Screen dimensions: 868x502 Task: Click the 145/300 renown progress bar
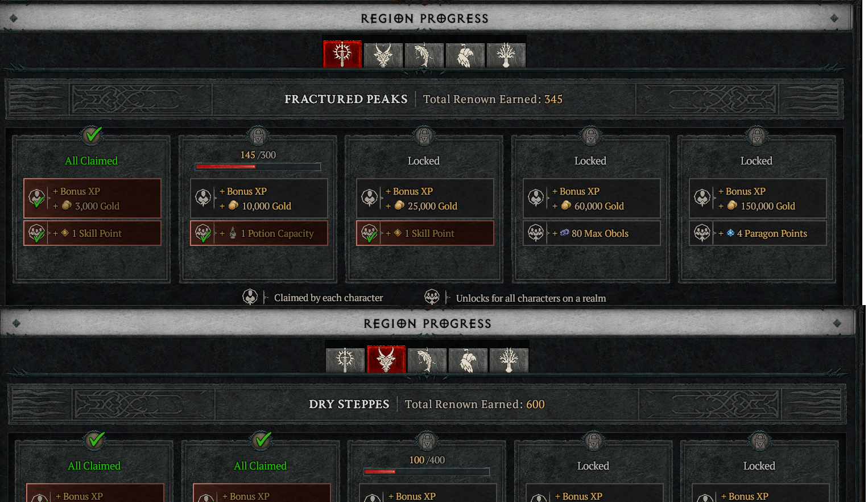[258, 167]
